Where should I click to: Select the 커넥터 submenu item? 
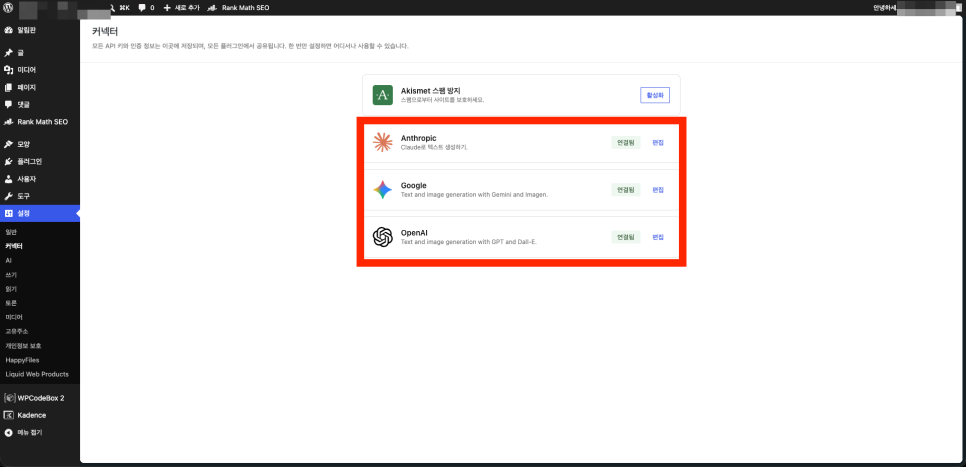click(x=14, y=246)
